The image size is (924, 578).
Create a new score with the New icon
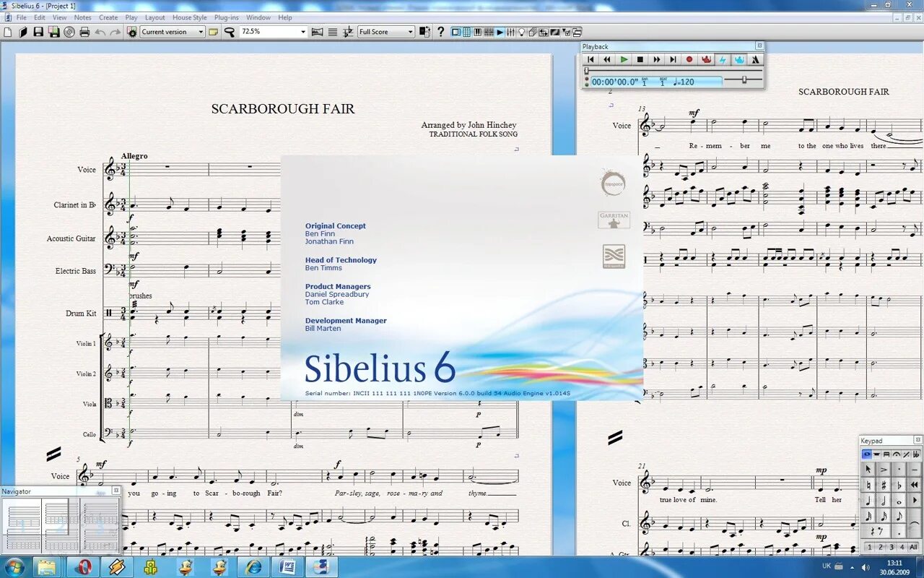pyautogui.click(x=7, y=32)
